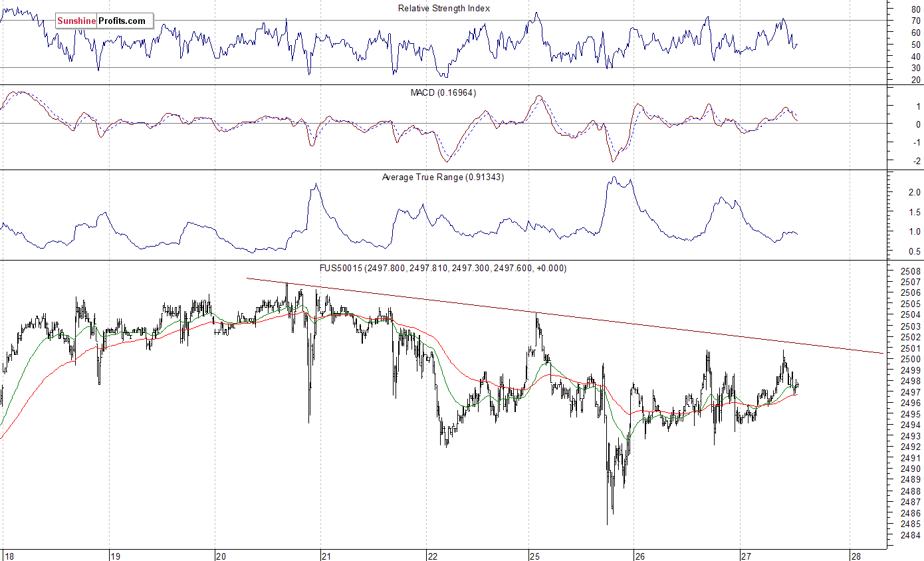Select the MACD (0.16964) label
This screenshot has height=561, width=924.
[443, 92]
